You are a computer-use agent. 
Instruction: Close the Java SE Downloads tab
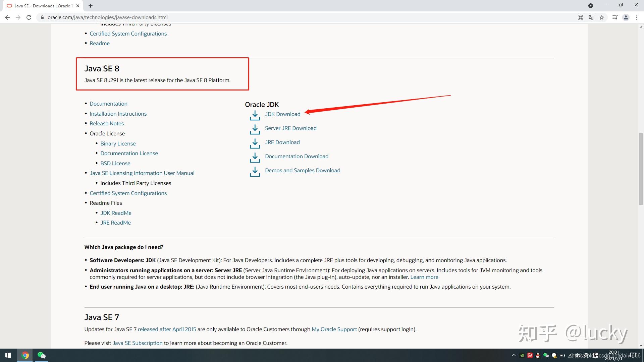78,6
